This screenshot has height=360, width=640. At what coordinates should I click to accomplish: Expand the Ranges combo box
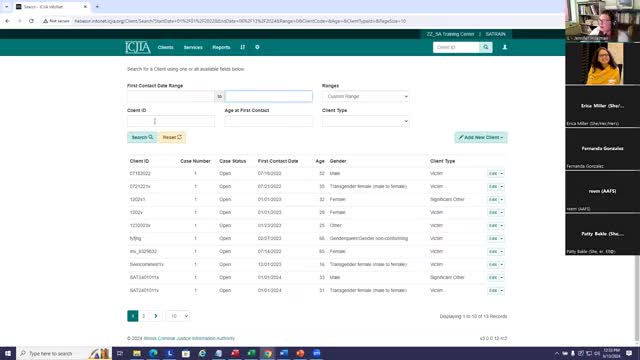coord(365,96)
